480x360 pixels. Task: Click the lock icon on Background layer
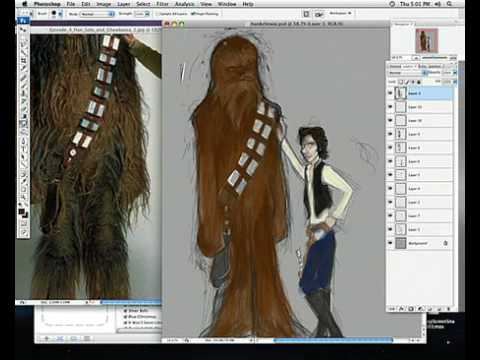pyautogui.click(x=445, y=243)
